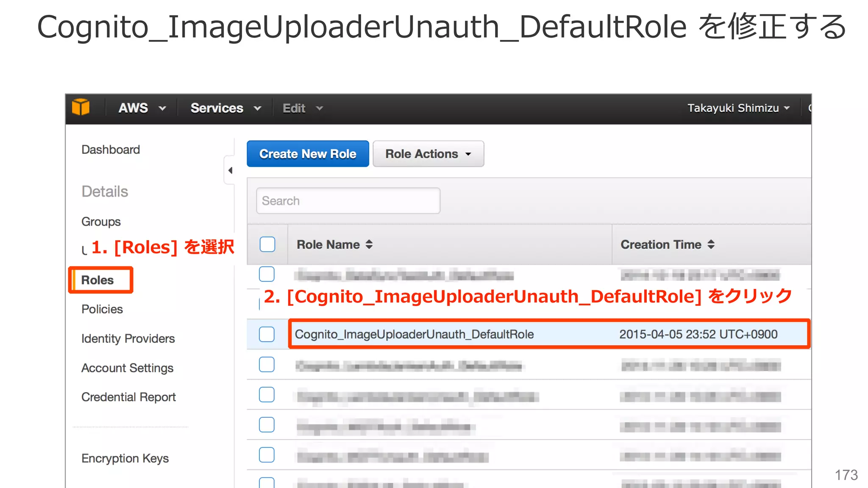Check the row checkbox just below ImageUploaderUnauth row
Image resolution: width=868 pixels, height=488 pixels.
267,364
